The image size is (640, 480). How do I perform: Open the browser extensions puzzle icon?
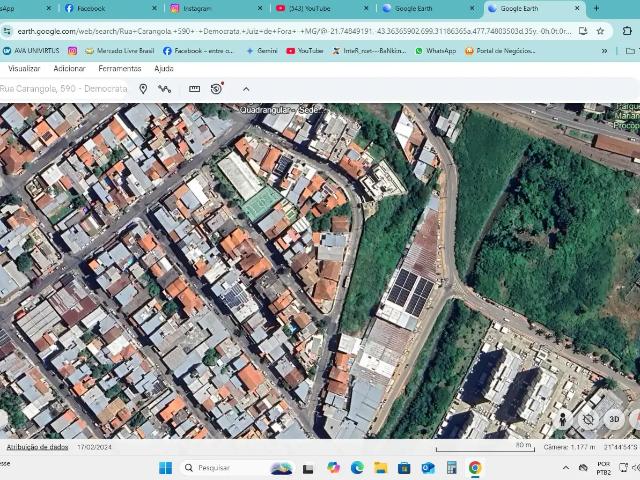pyautogui.click(x=627, y=31)
